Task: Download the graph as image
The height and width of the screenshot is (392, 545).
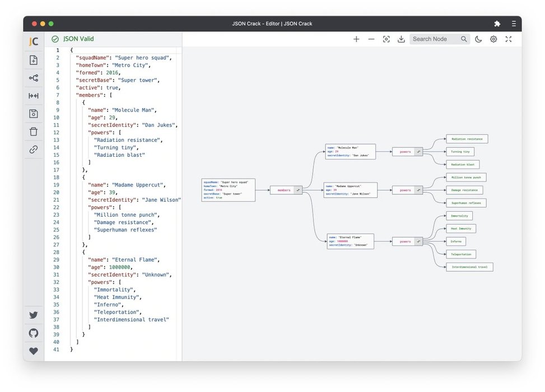Action: pyautogui.click(x=401, y=39)
